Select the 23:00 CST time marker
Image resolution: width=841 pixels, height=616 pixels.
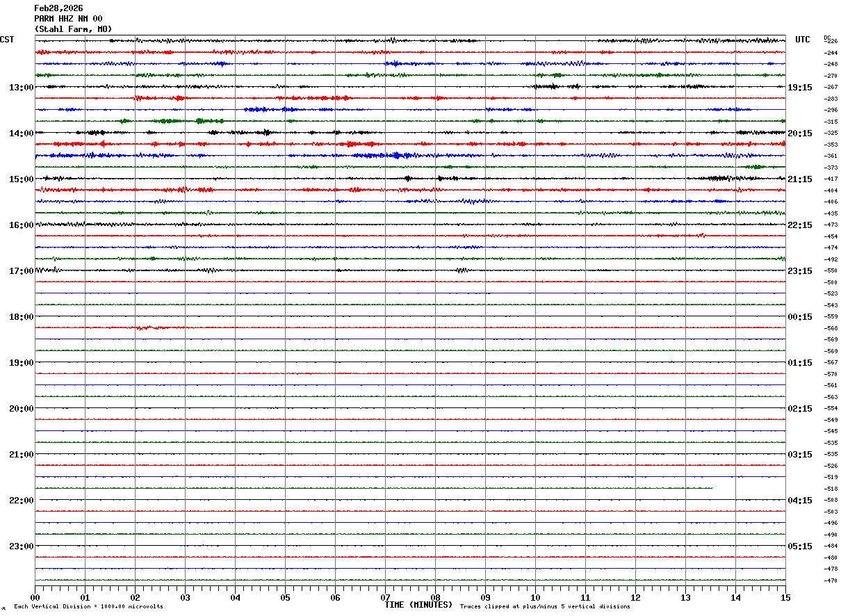[x=21, y=546]
